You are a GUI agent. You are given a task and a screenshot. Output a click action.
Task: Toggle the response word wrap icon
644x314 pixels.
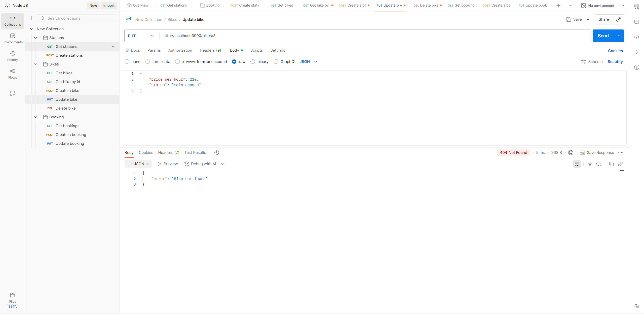(x=577, y=164)
